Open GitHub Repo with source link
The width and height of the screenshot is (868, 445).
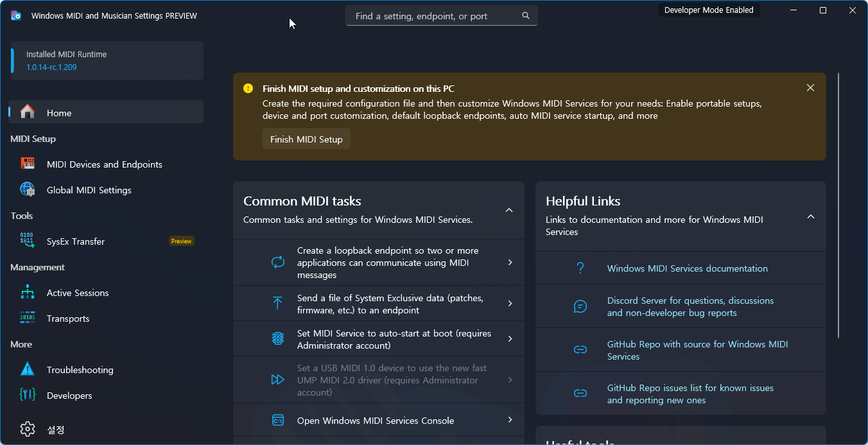point(697,350)
